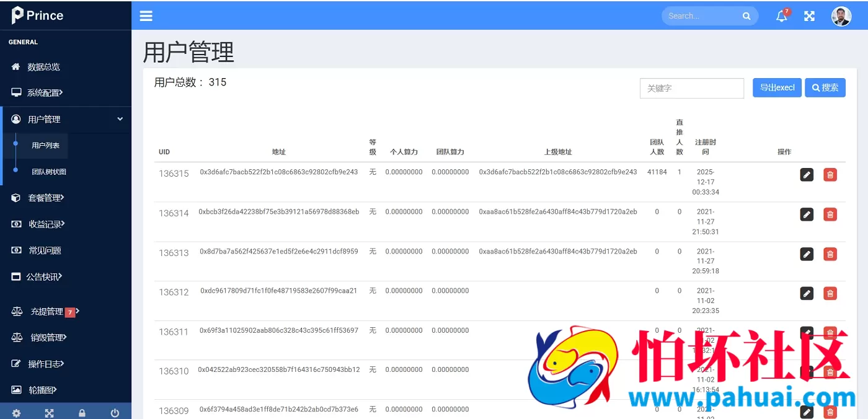Image resolution: width=868 pixels, height=419 pixels.
Task: Go to 数据总览 dashboard
Action: (66, 67)
